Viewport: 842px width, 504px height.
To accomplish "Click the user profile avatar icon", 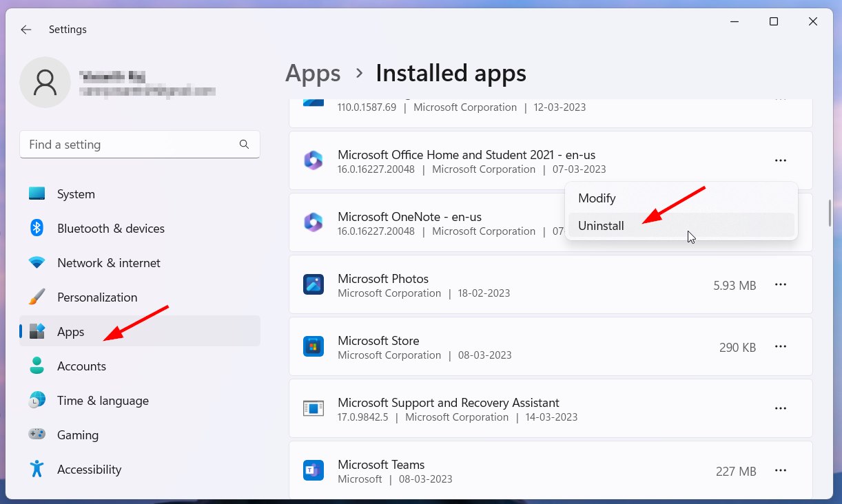I will pos(45,82).
